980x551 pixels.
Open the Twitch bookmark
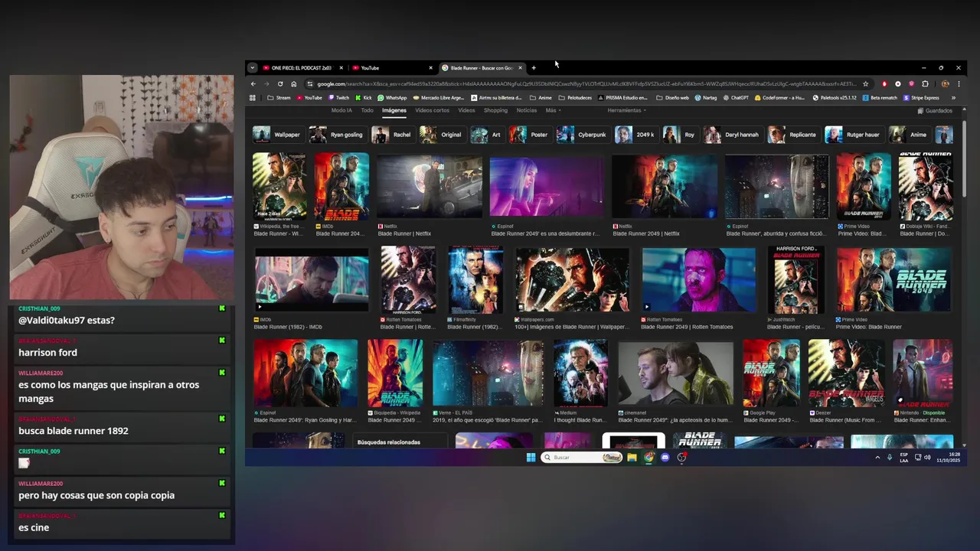(x=338, y=98)
